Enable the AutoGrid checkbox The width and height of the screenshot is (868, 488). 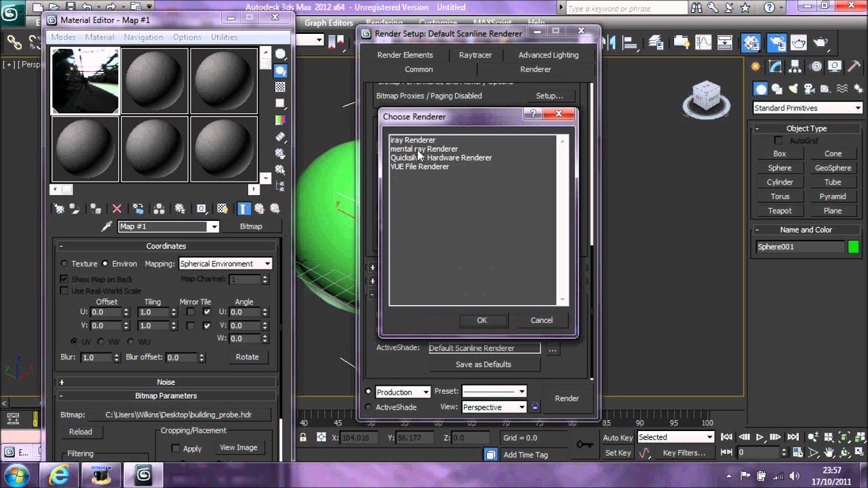[778, 140]
